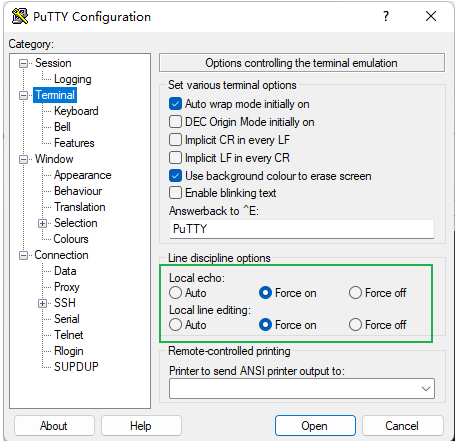
Task: Set Local line editing to Auto
Action: 175,325
